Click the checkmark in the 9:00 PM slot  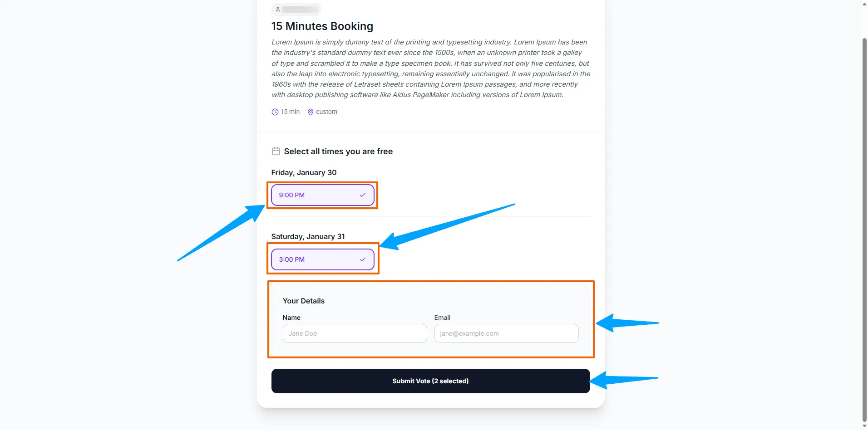pyautogui.click(x=363, y=195)
